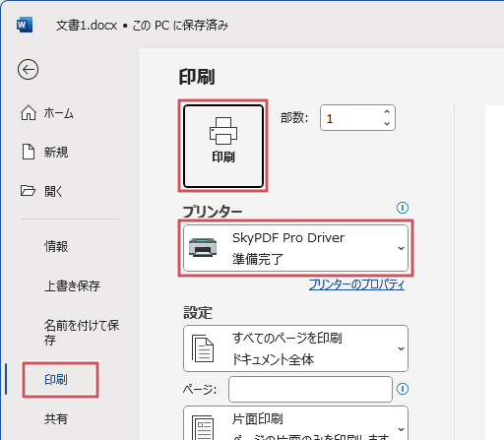This screenshot has height=440, width=504.
Task: Click the document title 文書1.docx
Action: (87, 26)
